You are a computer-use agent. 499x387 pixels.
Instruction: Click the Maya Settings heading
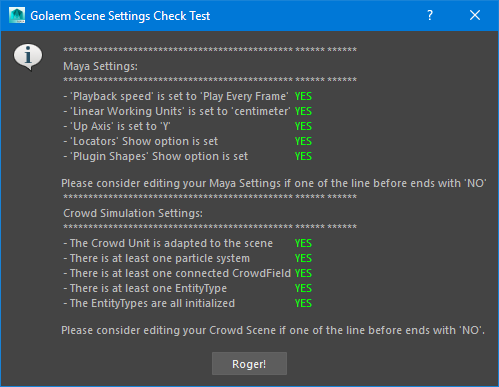pos(100,66)
